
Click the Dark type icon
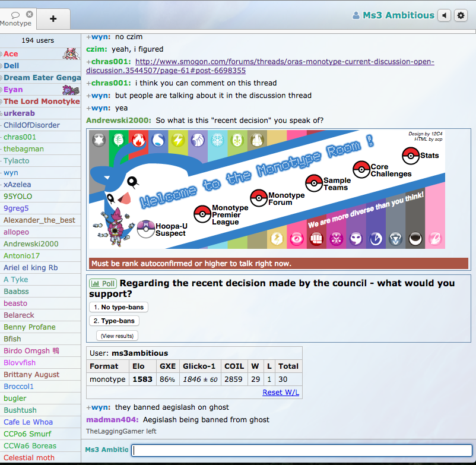tap(415, 239)
